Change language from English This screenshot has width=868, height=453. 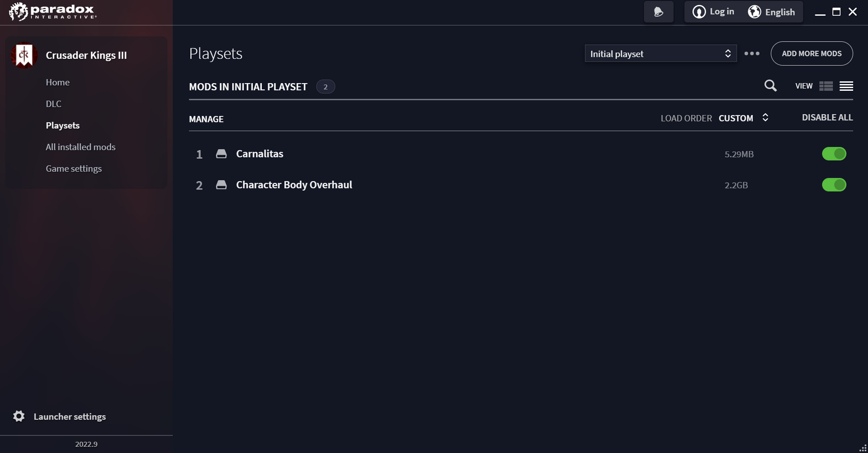click(x=780, y=12)
